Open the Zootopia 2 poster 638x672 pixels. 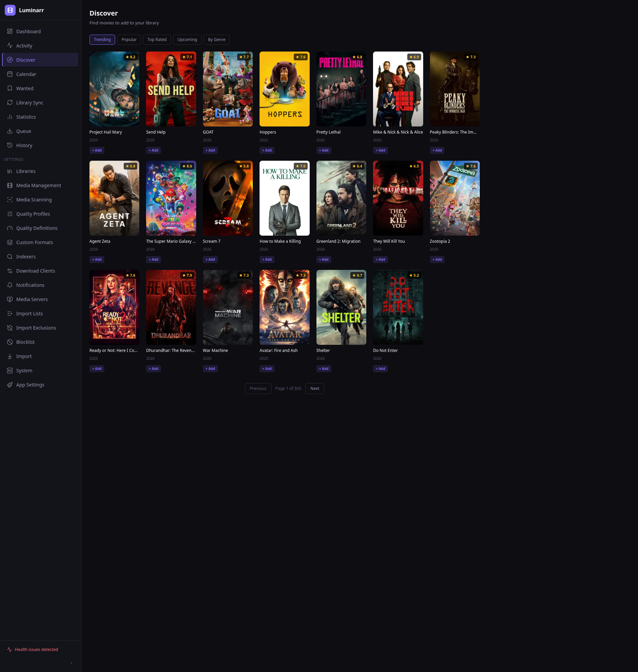pos(455,198)
